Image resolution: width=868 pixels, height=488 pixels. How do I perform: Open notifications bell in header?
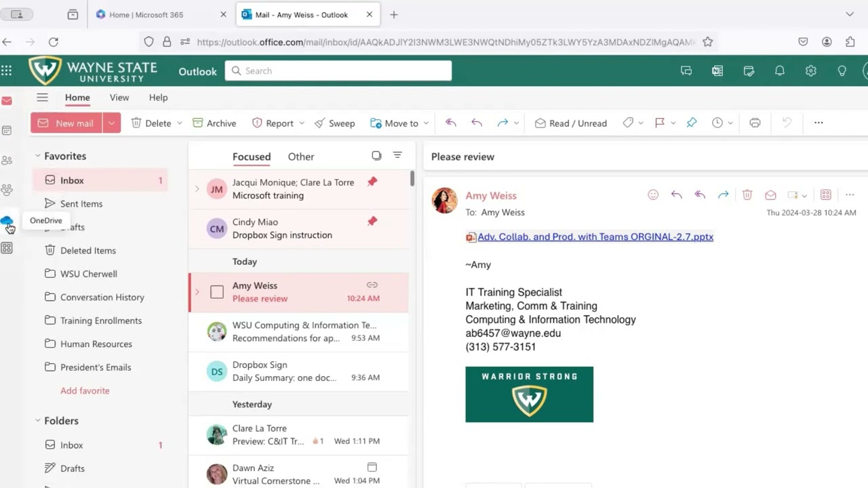pyautogui.click(x=780, y=70)
